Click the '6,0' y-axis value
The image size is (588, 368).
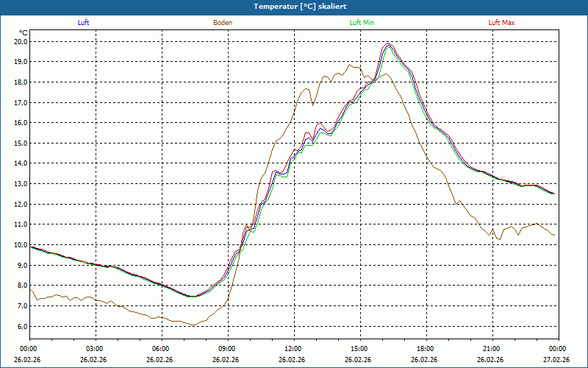(22, 326)
